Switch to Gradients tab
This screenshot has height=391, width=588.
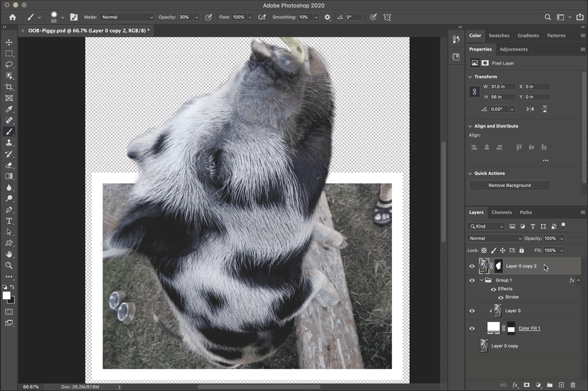tap(528, 36)
